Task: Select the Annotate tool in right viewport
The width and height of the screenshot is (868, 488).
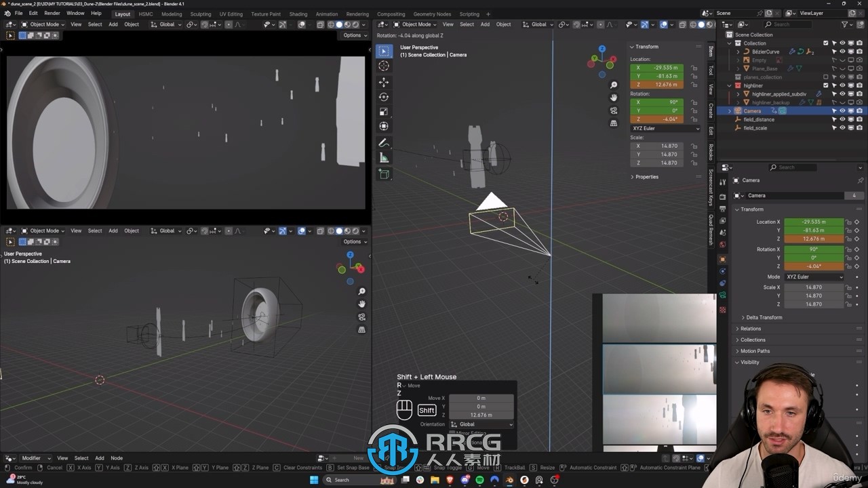Action: [384, 143]
